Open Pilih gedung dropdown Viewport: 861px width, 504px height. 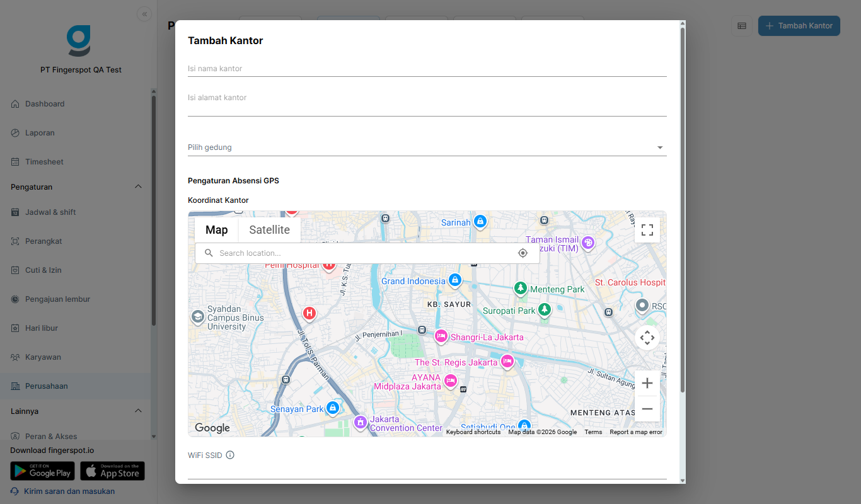427,147
